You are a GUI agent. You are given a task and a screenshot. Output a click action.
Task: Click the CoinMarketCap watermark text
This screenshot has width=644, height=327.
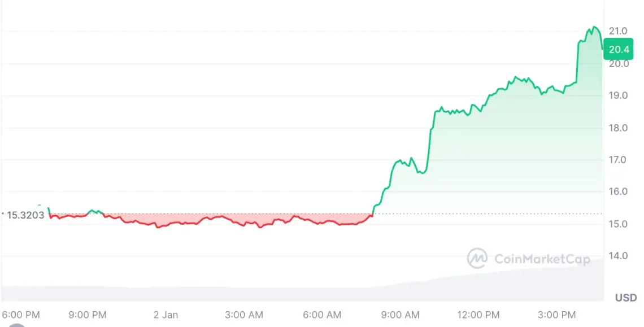coord(542,259)
